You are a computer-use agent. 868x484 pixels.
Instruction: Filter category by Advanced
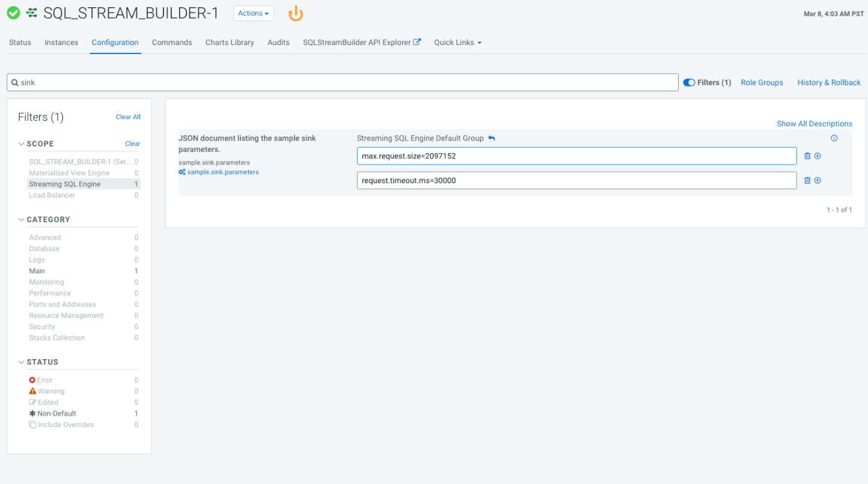click(x=84, y=238)
